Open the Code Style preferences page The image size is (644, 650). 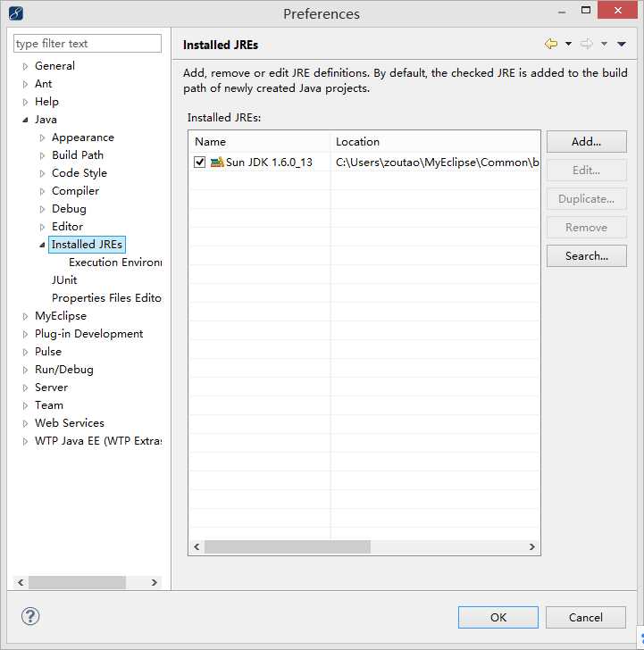click(79, 173)
